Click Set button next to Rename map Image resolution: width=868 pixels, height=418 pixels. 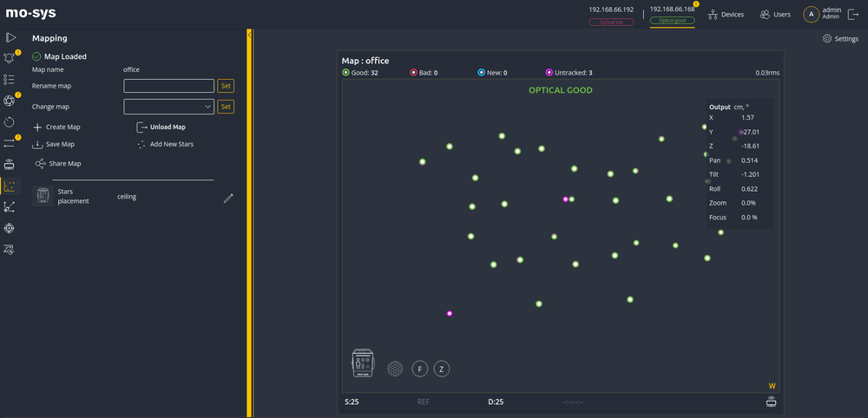pos(226,86)
